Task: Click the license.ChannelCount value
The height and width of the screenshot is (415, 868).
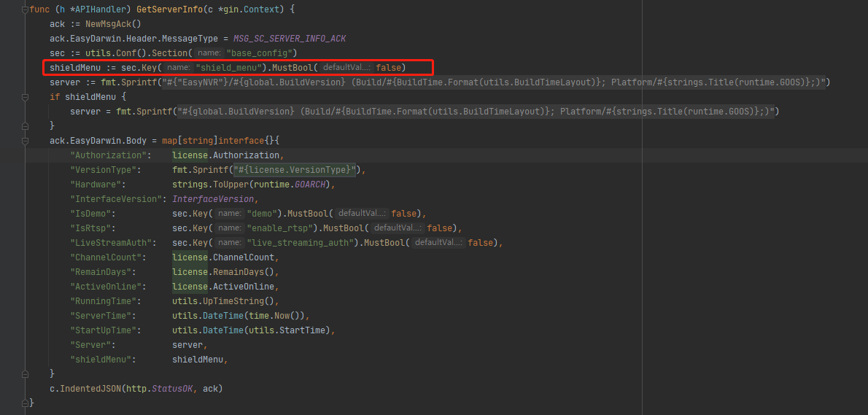Action: coord(223,257)
